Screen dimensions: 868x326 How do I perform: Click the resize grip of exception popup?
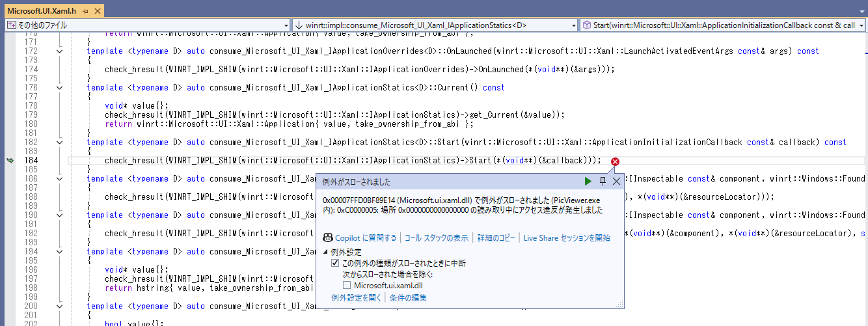coord(621,305)
